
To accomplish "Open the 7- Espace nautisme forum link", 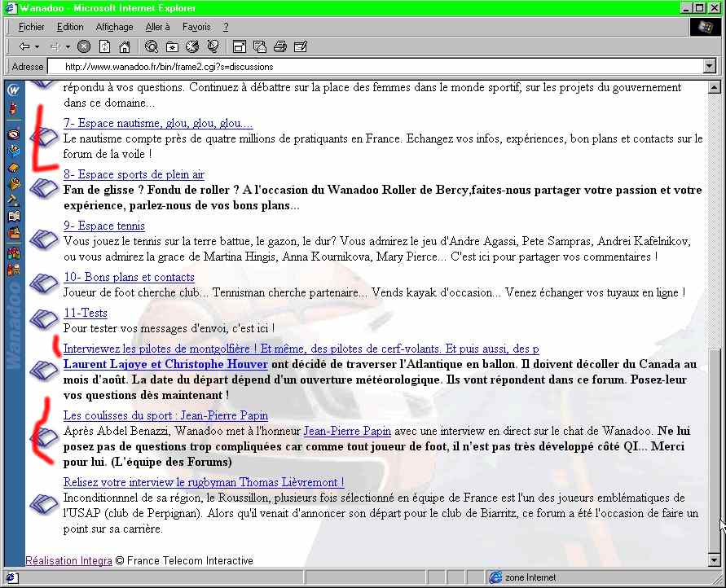I will pyautogui.click(x=158, y=123).
